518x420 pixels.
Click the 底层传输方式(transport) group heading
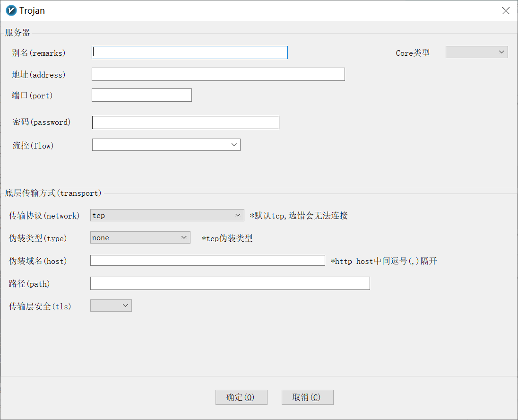[x=53, y=193]
